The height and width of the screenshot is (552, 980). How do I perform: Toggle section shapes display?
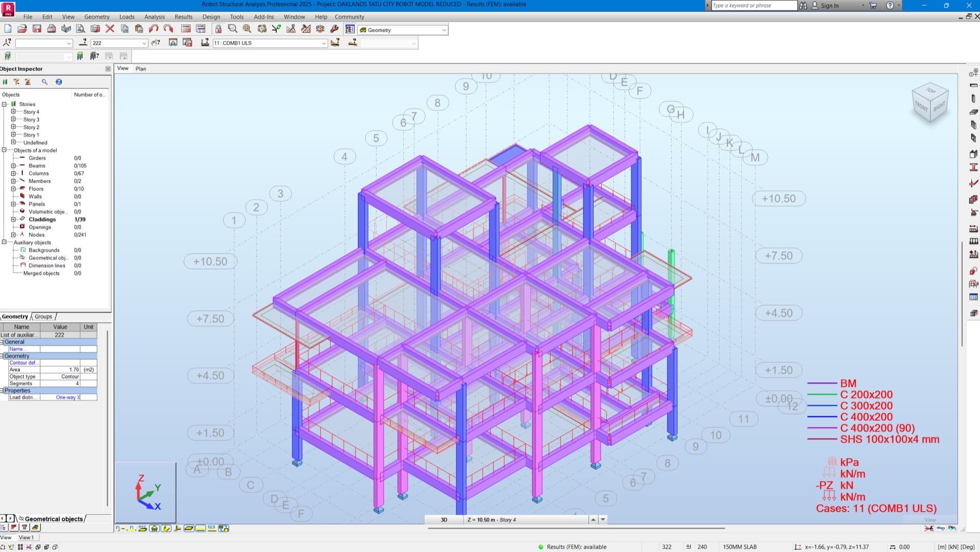click(166, 528)
